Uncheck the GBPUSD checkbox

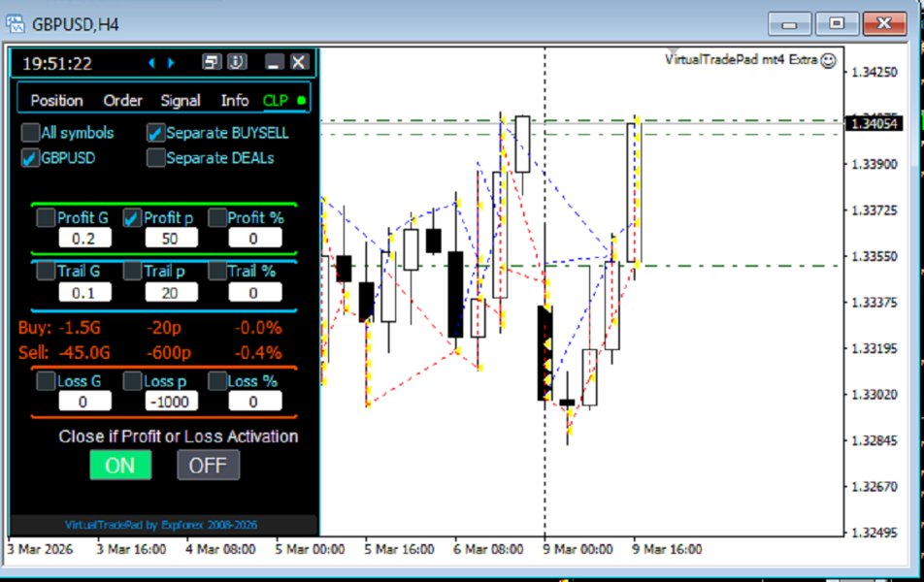pyautogui.click(x=30, y=158)
